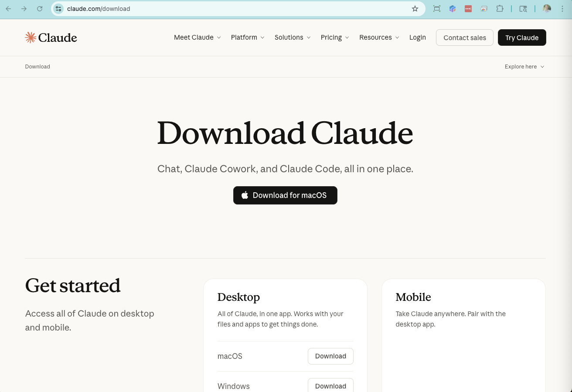This screenshot has width=572, height=392.
Task: Download the Windows desktop app
Action: coord(330,385)
